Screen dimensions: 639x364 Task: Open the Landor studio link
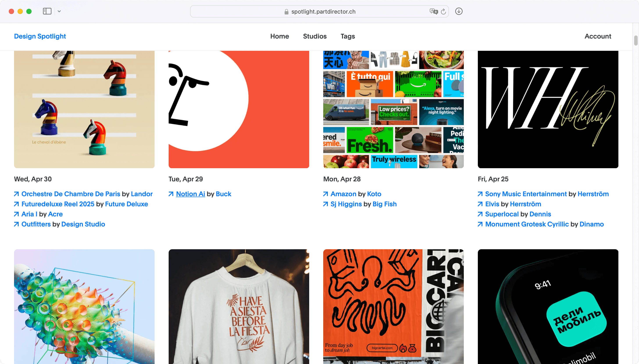[142, 194]
